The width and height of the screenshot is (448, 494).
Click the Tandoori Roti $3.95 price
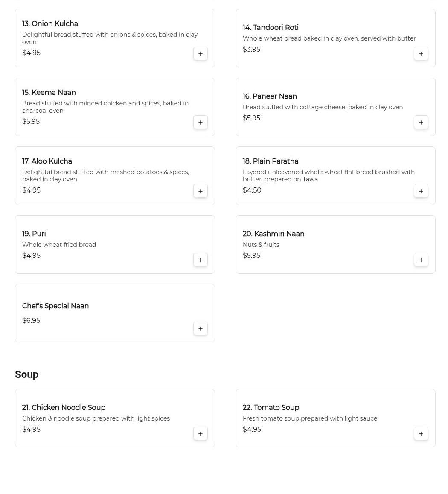click(x=251, y=50)
